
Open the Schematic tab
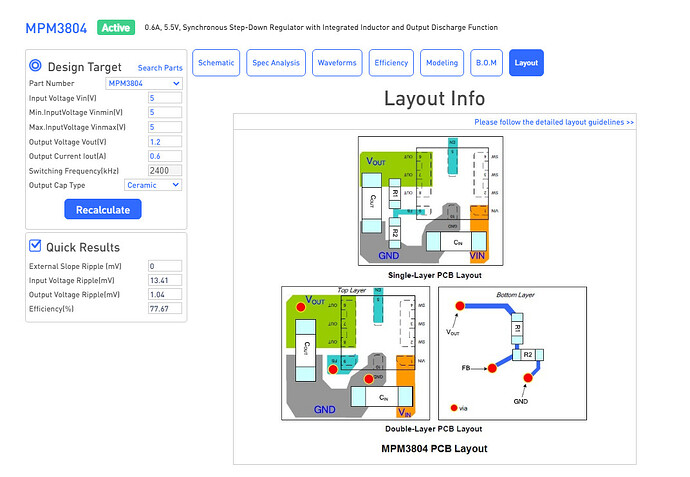pyautogui.click(x=216, y=63)
